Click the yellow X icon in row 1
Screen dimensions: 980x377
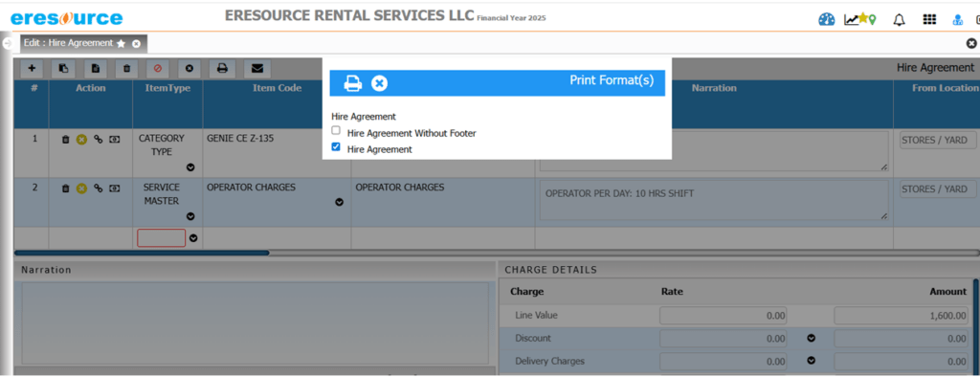(x=81, y=140)
